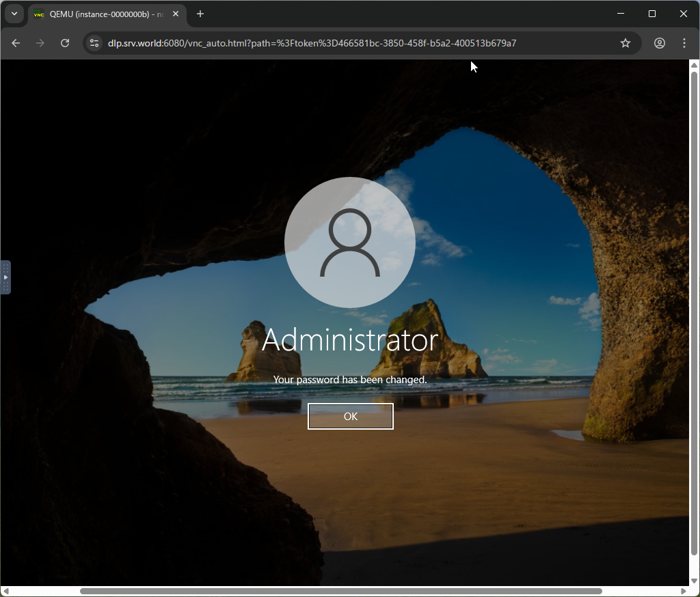Screen dimensions: 700x597
Task: Bookmark this page with the star
Action: (625, 43)
